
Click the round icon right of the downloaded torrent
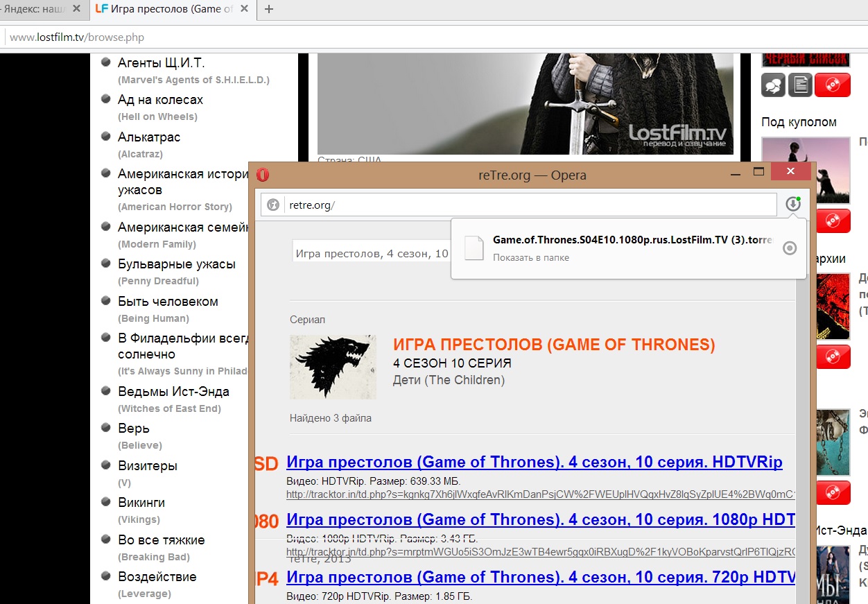(x=789, y=248)
